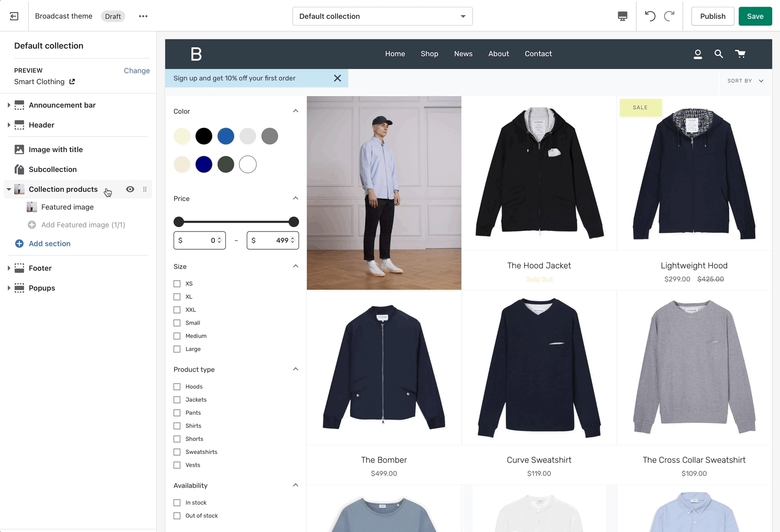780x532 pixels.
Task: Click the undo arrow icon
Action: [x=650, y=16]
